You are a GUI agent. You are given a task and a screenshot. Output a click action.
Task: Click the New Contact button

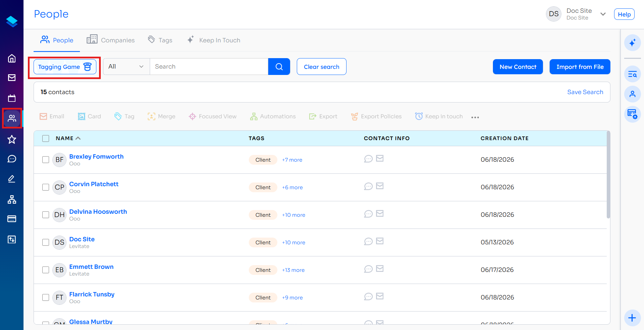[518, 67]
